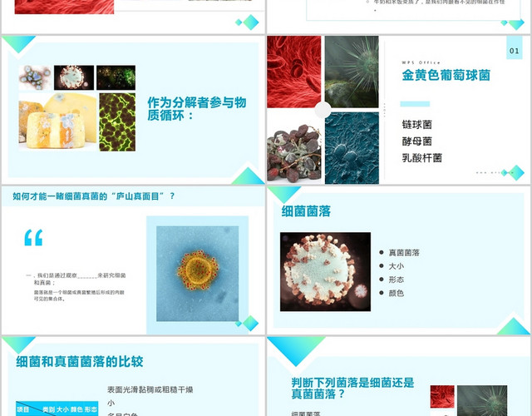Click the title '金黄色葡萄球菌'

click(x=446, y=75)
